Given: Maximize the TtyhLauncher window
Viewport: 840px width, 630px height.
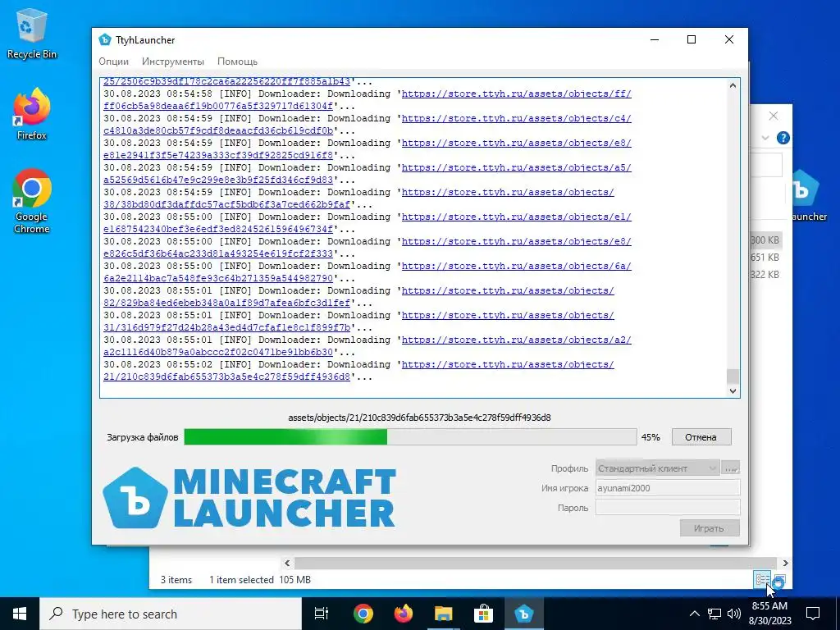Looking at the screenshot, I should click(692, 39).
